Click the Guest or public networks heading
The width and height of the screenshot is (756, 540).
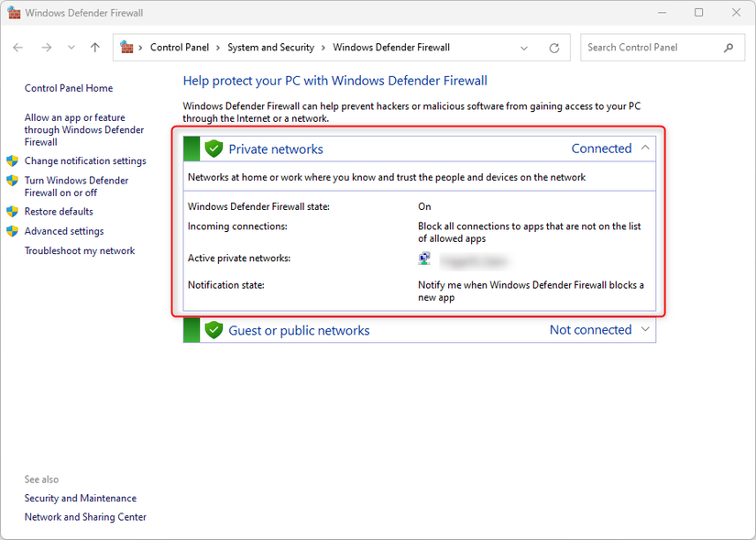point(299,331)
